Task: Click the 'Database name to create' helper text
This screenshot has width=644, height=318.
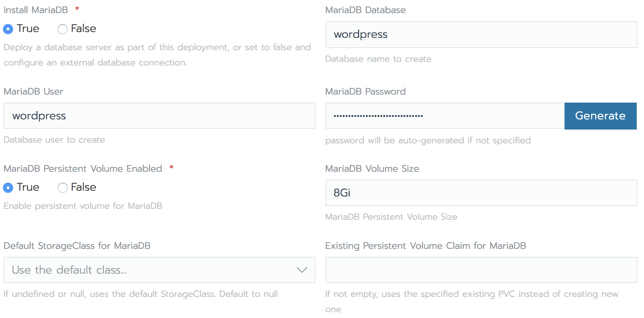Action: 378,59
